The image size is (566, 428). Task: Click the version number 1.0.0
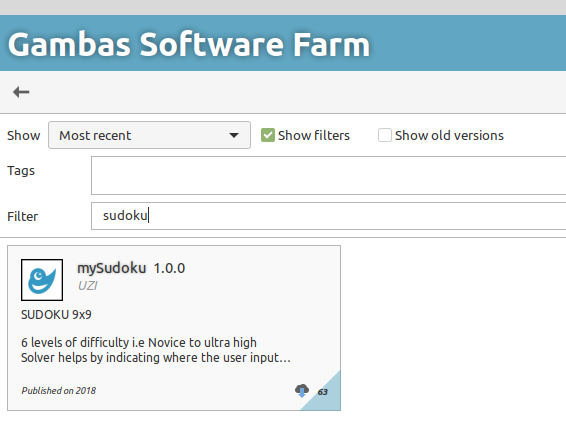click(x=169, y=268)
